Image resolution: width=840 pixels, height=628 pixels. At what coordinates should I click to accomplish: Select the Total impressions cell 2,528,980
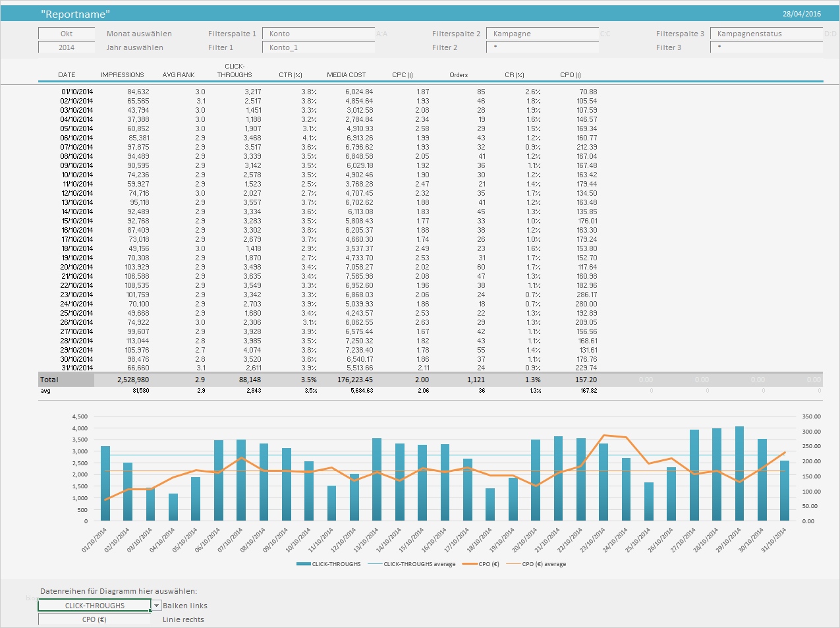pos(133,380)
